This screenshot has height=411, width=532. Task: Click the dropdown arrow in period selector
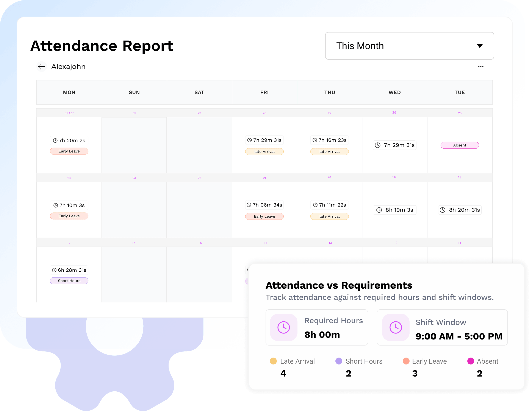[480, 46]
